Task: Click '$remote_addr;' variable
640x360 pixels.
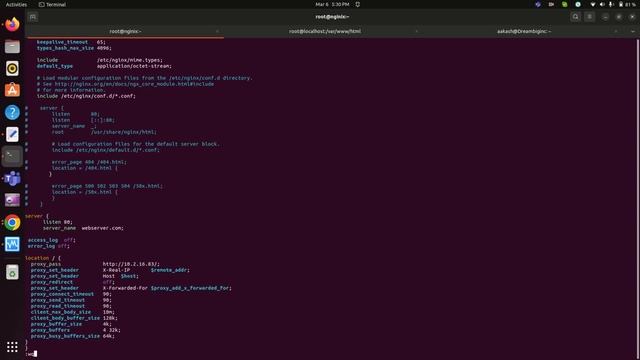Action: coord(170,270)
